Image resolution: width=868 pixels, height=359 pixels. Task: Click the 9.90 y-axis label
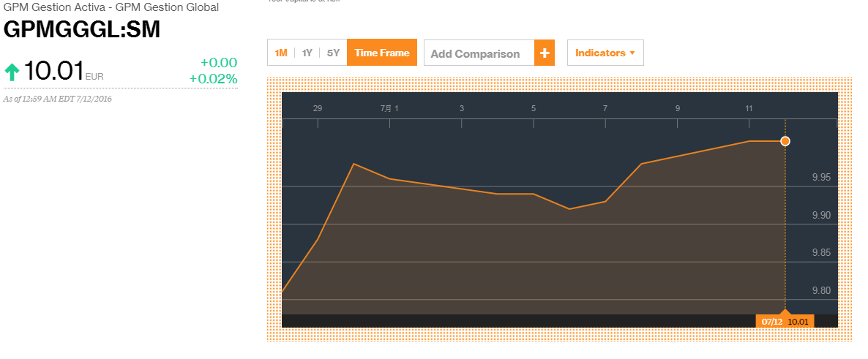(821, 215)
